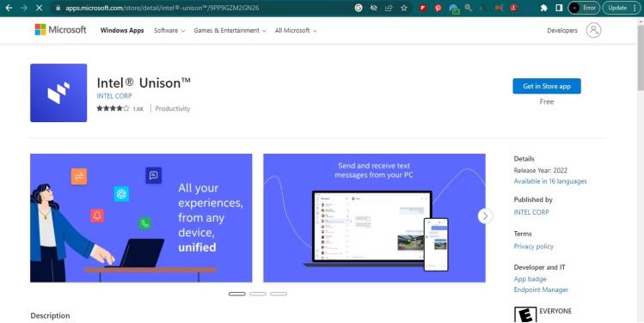Stop the page loading with X icon
Viewport: 644px width, 323px height.
click(39, 8)
